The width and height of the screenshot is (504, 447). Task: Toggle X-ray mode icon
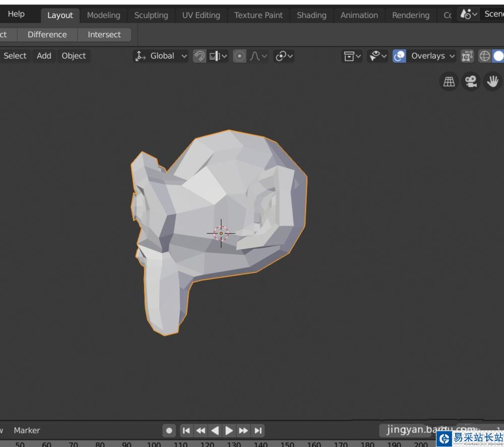(x=467, y=56)
